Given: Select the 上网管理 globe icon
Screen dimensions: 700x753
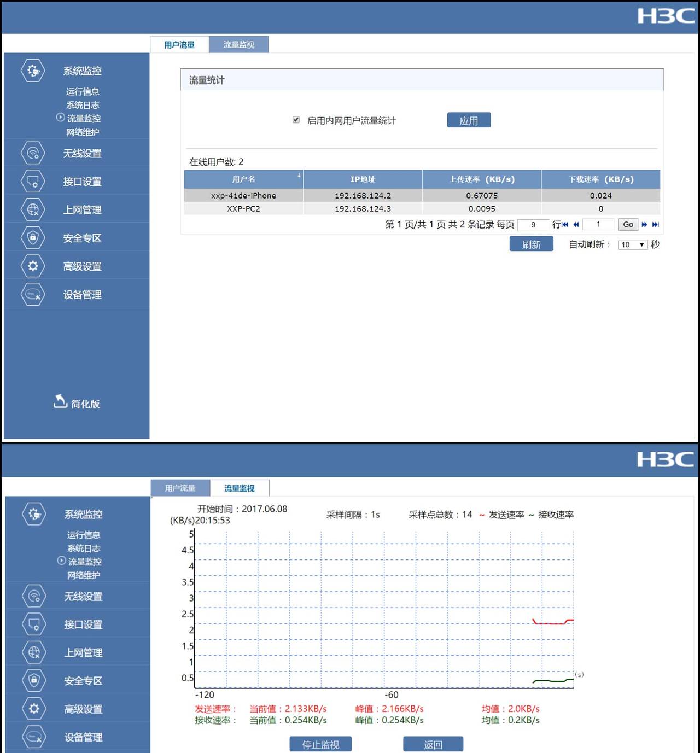Looking at the screenshot, I should pyautogui.click(x=32, y=209).
